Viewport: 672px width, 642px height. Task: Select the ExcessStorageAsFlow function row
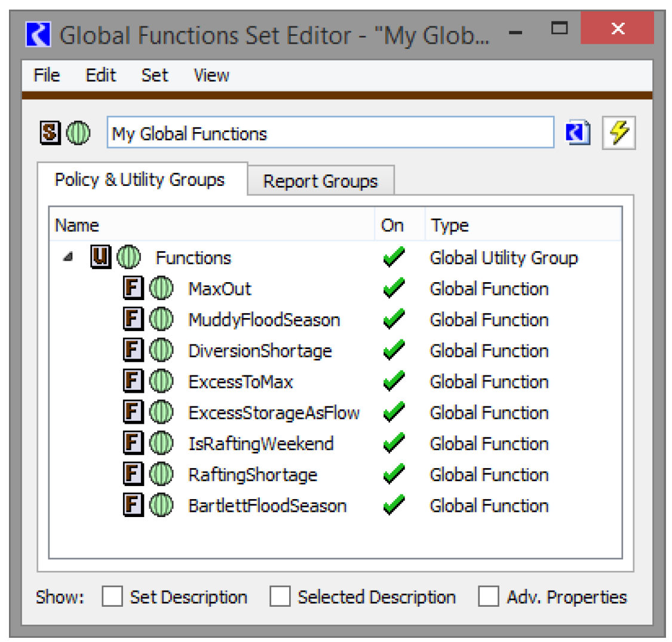point(274,412)
